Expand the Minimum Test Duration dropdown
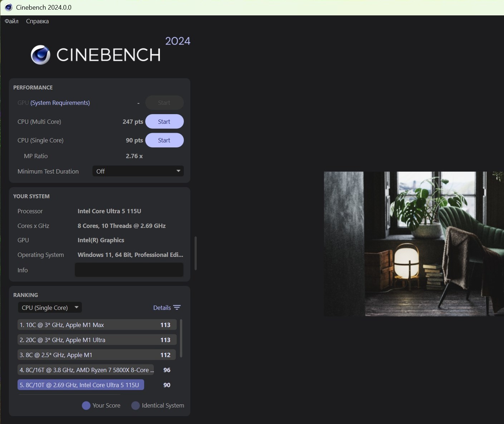 (138, 171)
